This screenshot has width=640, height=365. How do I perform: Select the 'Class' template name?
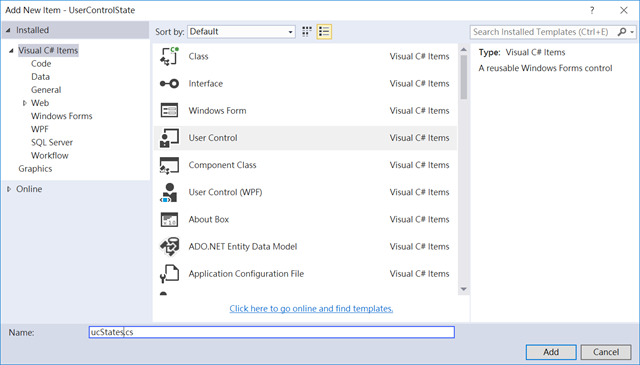198,56
